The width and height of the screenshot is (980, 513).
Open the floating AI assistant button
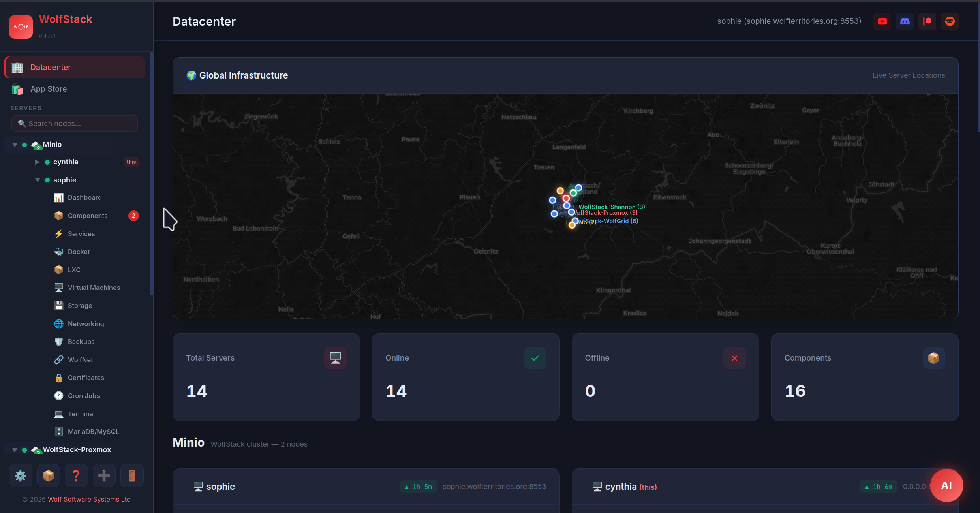(946, 485)
